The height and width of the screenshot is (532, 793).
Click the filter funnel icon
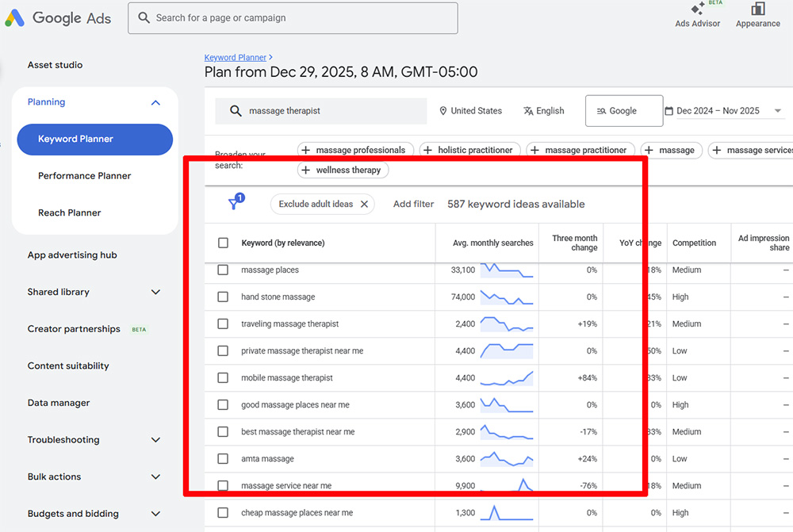point(235,204)
